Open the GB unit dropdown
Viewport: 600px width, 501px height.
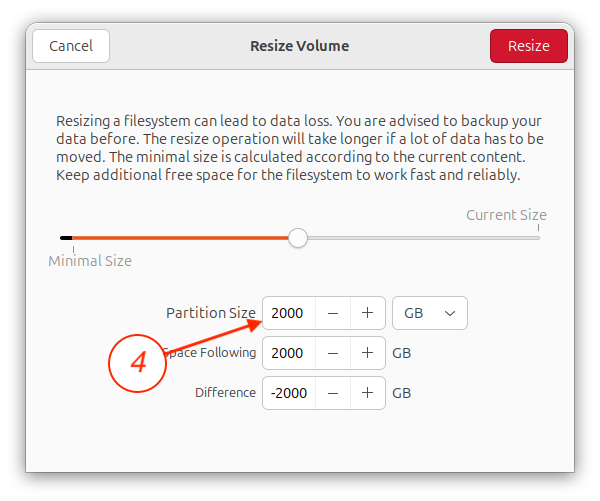[430, 313]
